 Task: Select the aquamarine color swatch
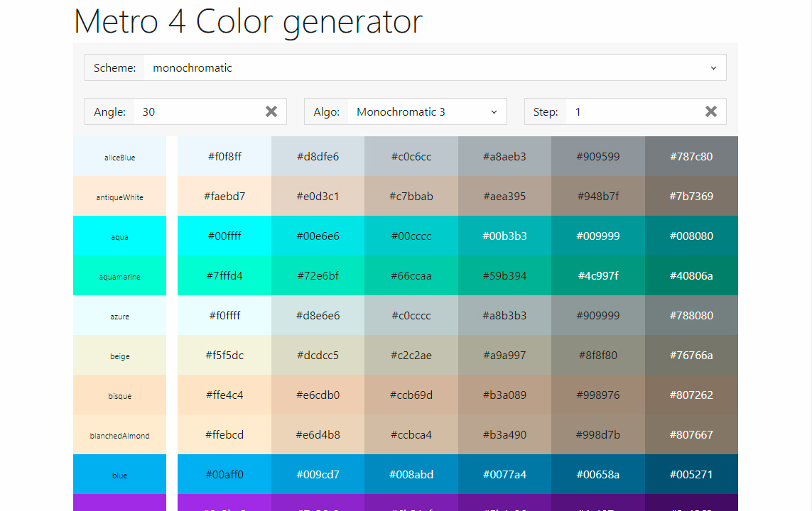[x=119, y=275]
